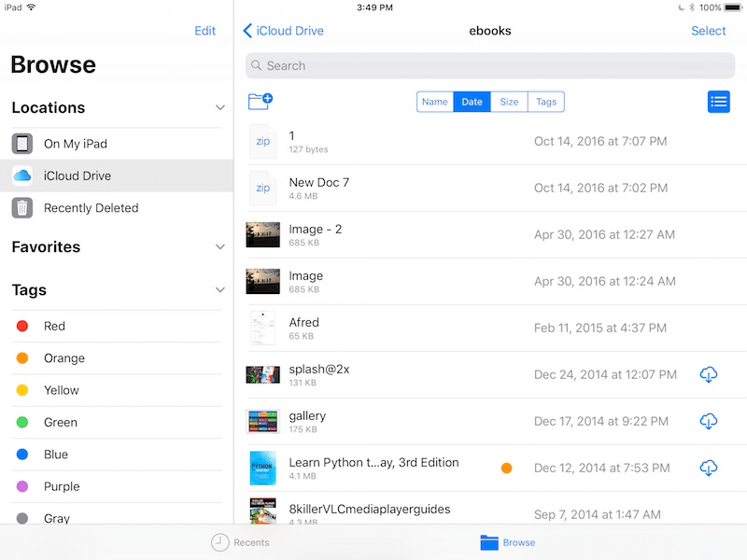The image size is (747, 560).
Task: Collapse the Locations section
Action: point(220,107)
